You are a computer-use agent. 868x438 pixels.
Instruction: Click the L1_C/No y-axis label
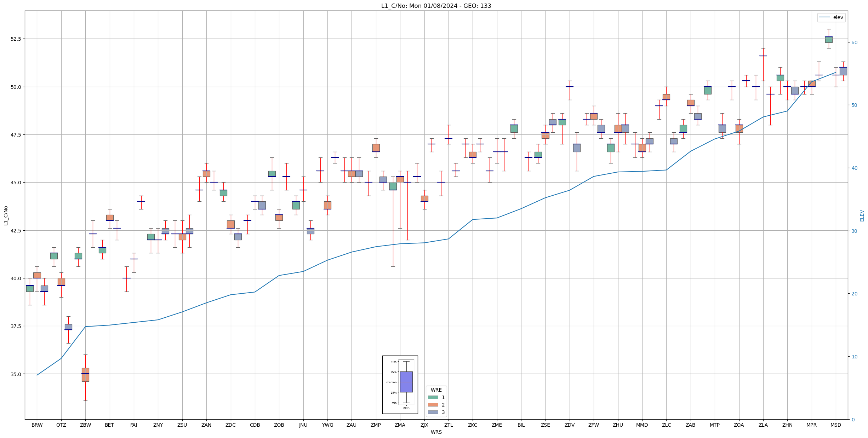6,215
